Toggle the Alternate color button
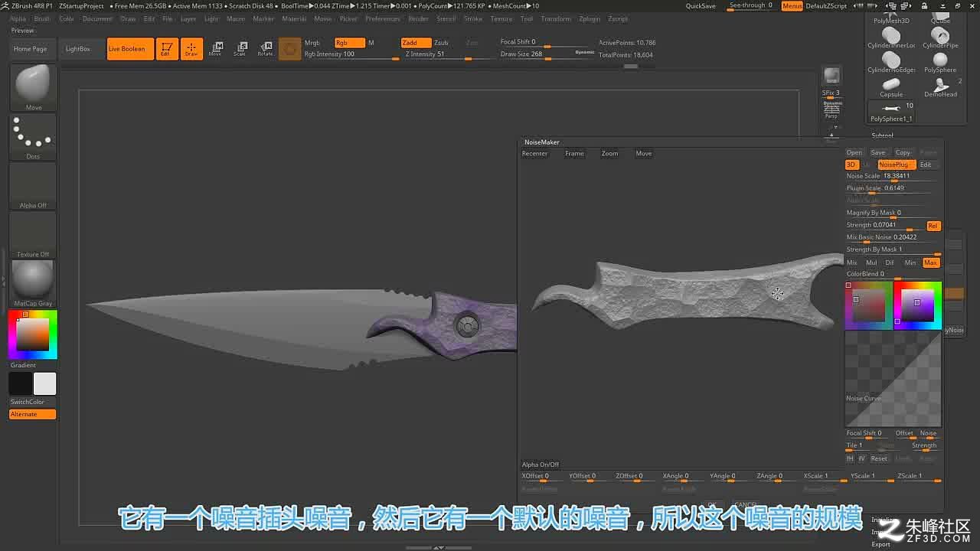The image size is (980, 551). point(32,414)
